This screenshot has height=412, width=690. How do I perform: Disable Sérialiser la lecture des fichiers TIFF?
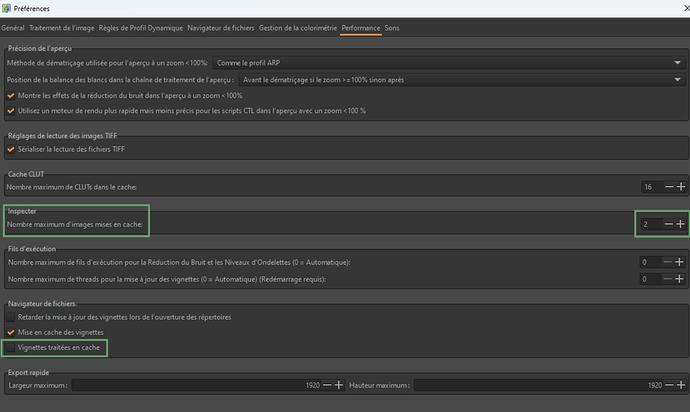point(11,150)
